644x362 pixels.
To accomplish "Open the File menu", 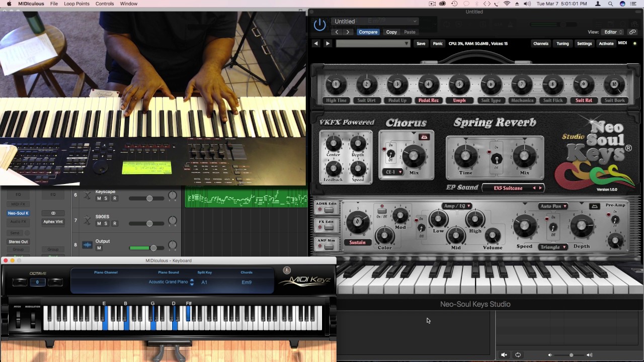I will click(54, 4).
